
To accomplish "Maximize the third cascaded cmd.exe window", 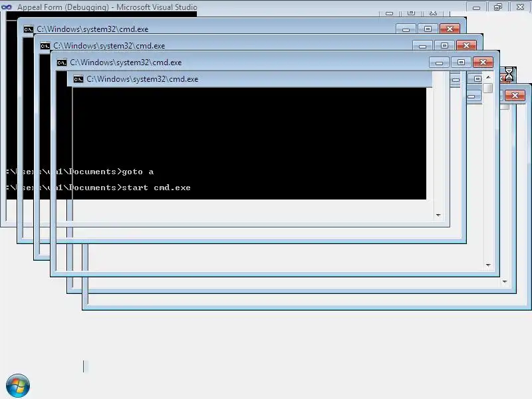I will tap(461, 62).
